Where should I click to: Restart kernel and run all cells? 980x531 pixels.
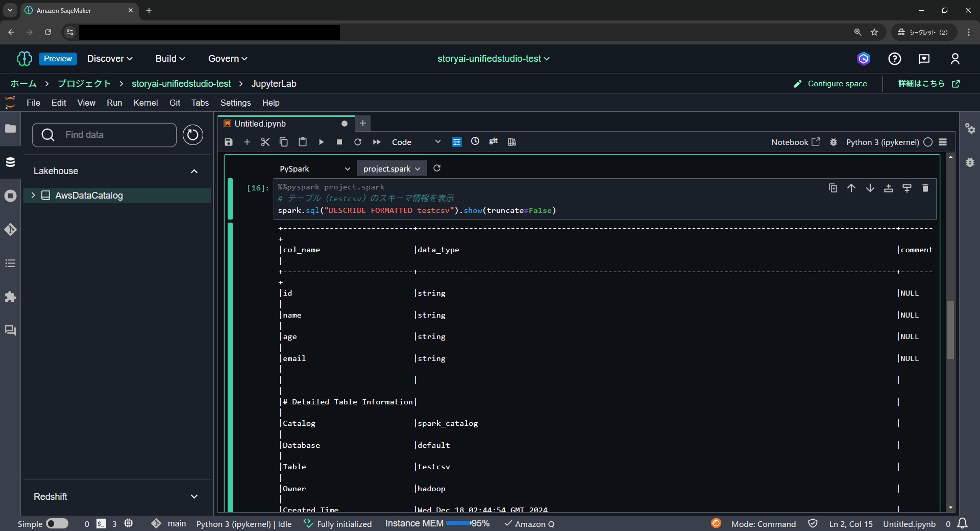pos(377,142)
